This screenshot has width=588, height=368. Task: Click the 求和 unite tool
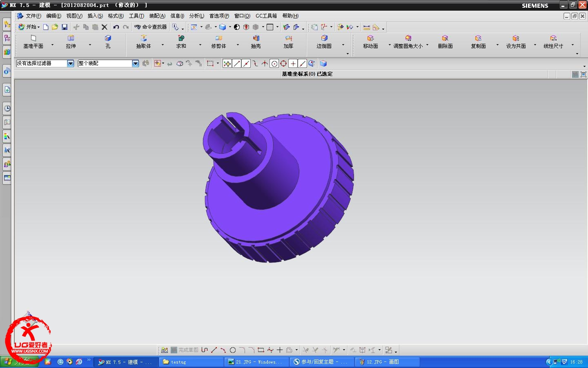click(x=181, y=42)
